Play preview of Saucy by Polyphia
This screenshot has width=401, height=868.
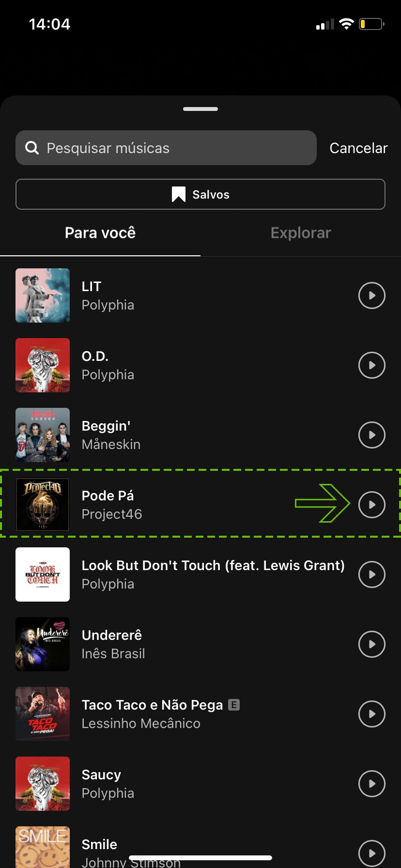click(371, 784)
